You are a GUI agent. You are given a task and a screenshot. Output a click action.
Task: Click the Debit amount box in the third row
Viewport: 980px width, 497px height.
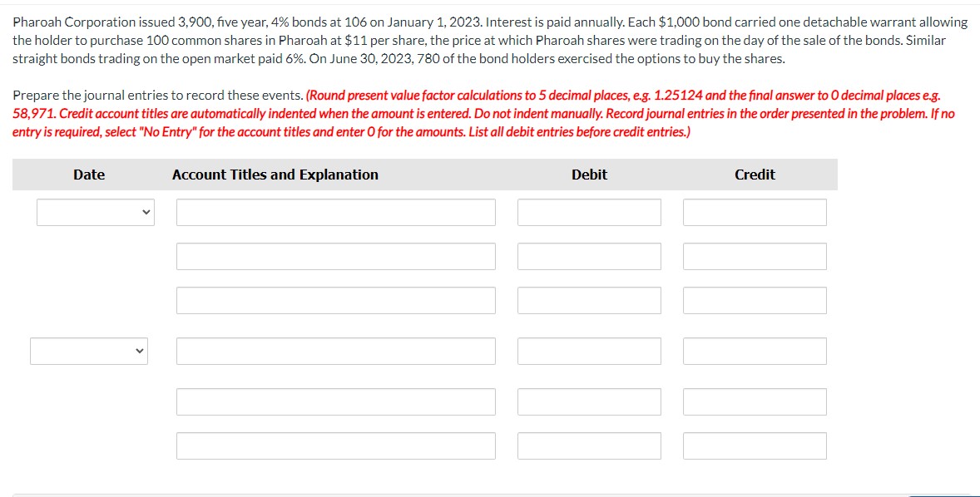coord(589,300)
